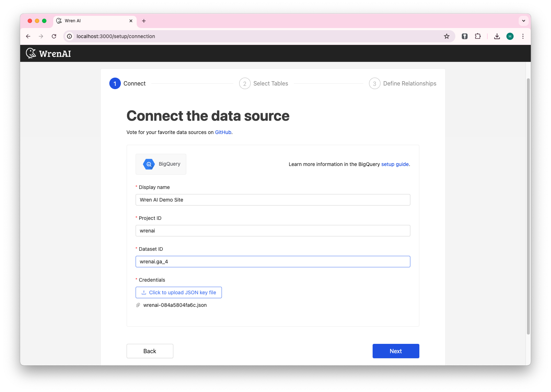Click the browser forward arrow
This screenshot has width=551, height=392.
coord(41,36)
